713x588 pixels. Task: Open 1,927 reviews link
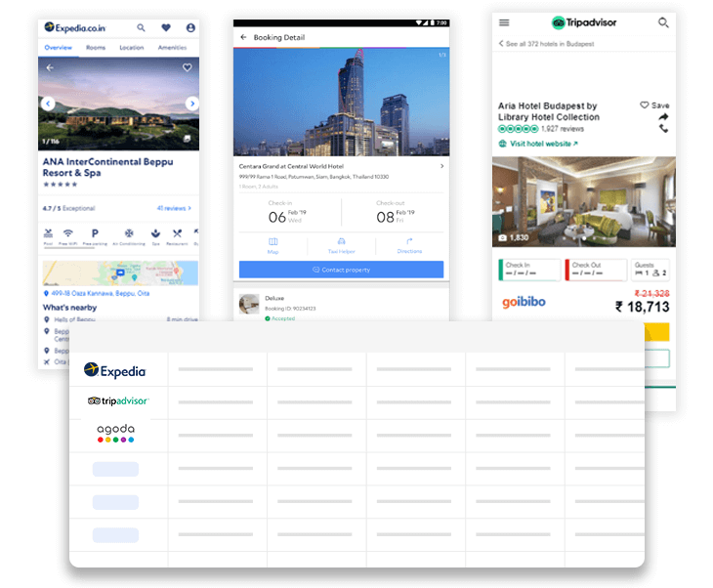(563, 129)
